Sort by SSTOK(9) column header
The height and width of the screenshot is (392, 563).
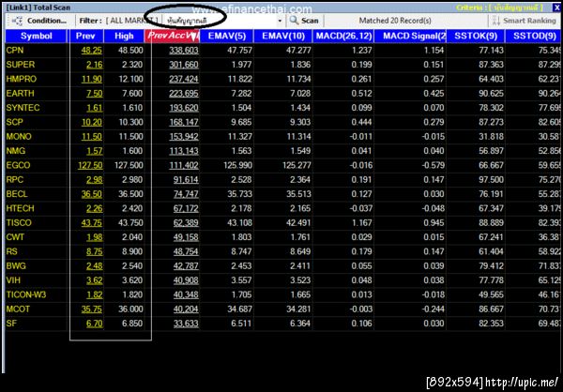point(476,36)
